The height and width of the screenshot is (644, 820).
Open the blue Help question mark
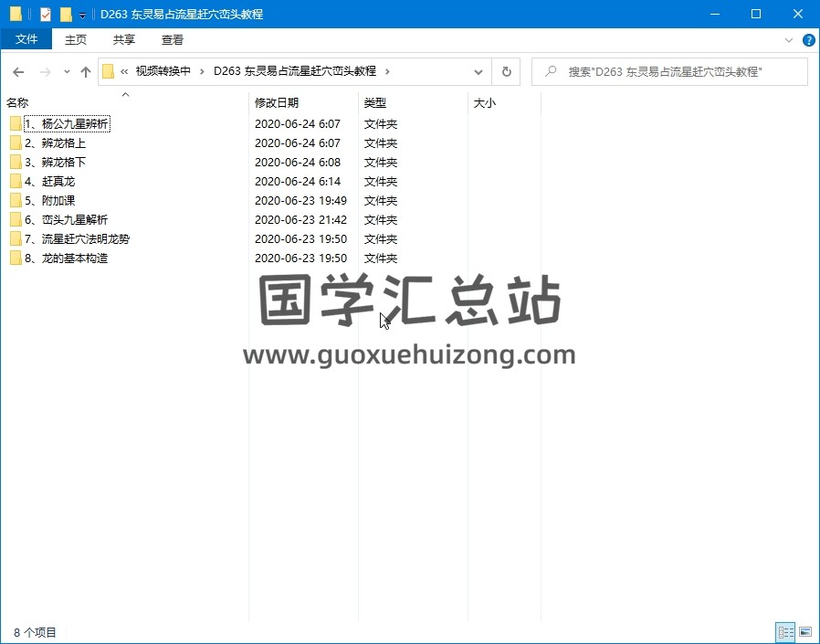808,40
